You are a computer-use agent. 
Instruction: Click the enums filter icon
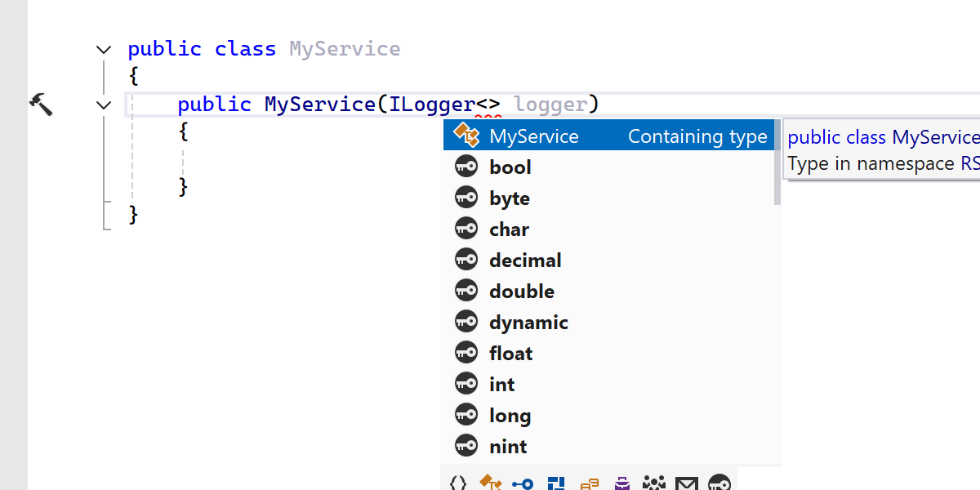[x=590, y=483]
